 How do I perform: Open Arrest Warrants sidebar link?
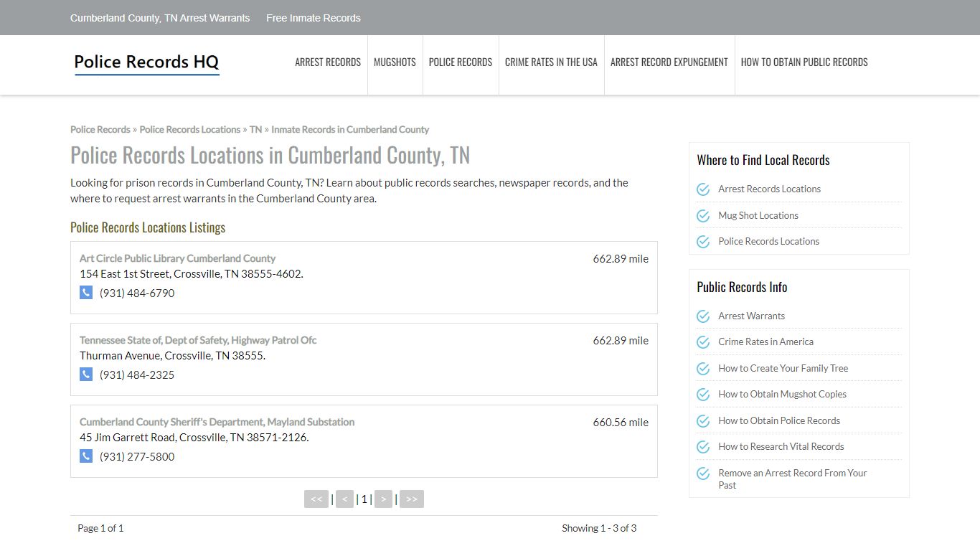[x=751, y=316]
